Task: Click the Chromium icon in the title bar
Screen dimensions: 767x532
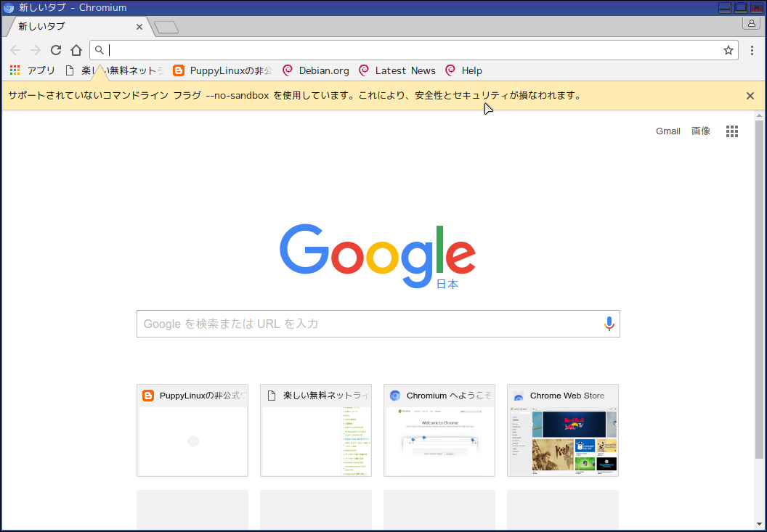Action: coord(8,8)
